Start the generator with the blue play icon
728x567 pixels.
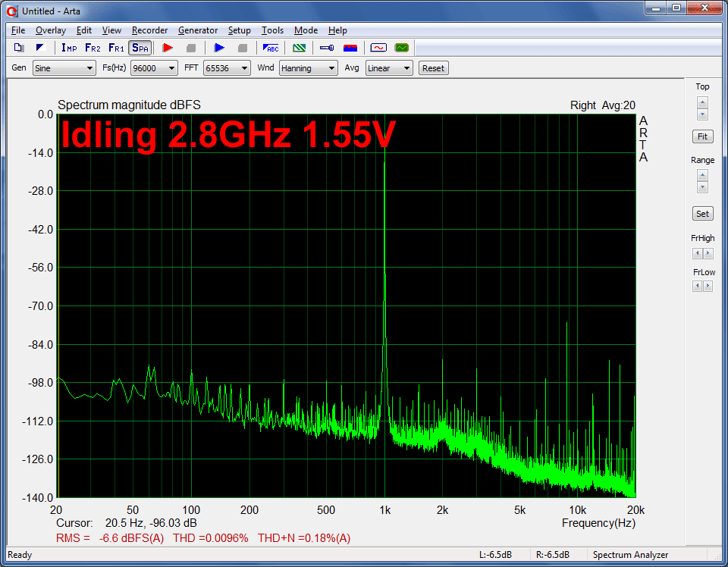click(x=219, y=48)
